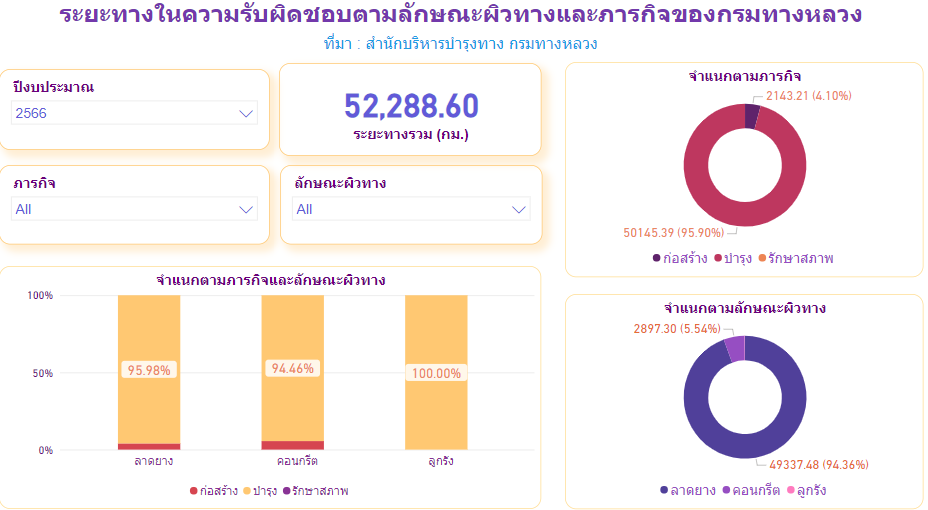Viewport: 928px width, 510px height.
Task: Click ก่อสร้าง legend marker under bar chart
Action: (x=193, y=491)
